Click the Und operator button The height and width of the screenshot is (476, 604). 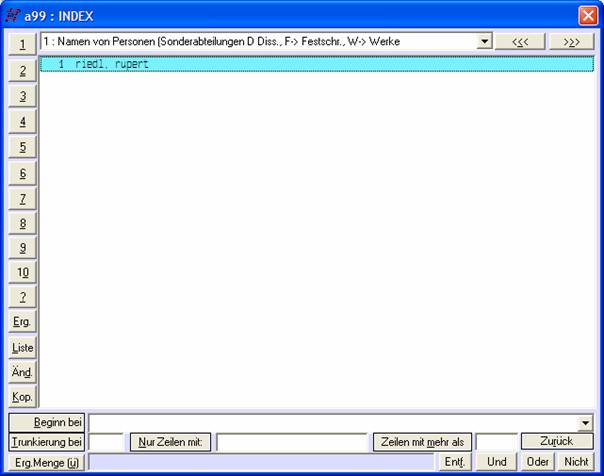[x=496, y=462]
